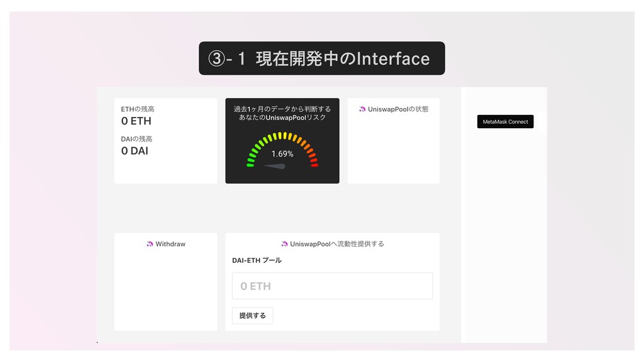The height and width of the screenshot is (362, 644).
Task: Click the Withdraw card title
Action: (x=170, y=244)
